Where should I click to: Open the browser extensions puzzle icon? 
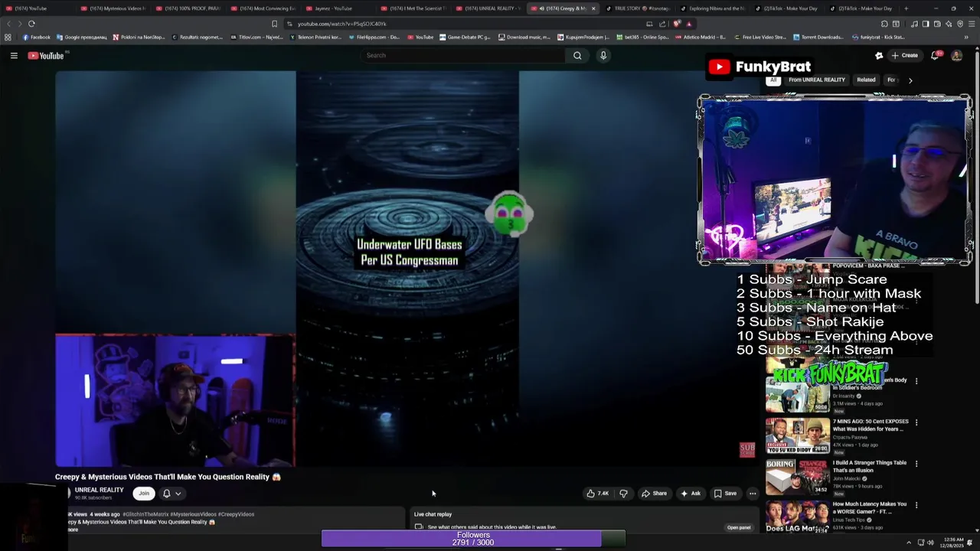pos(884,24)
